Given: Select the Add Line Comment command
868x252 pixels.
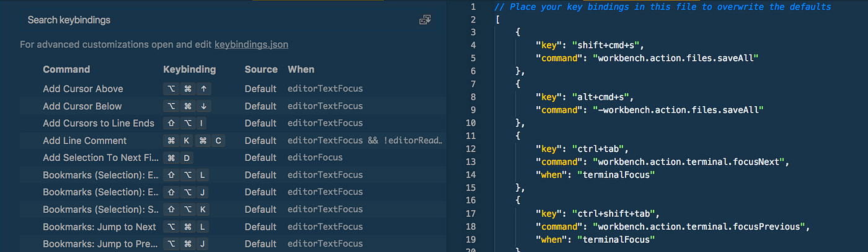Looking at the screenshot, I should tap(85, 140).
